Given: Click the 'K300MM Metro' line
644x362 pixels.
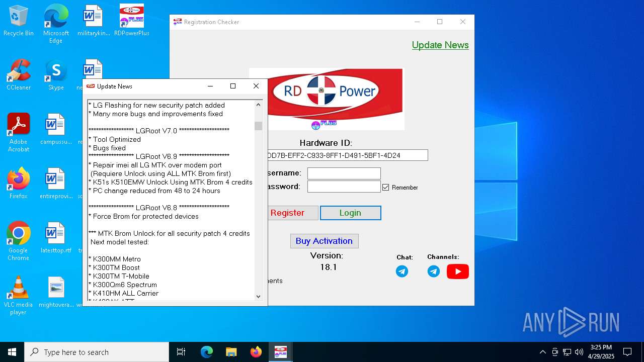Looking at the screenshot, I should point(115,259).
